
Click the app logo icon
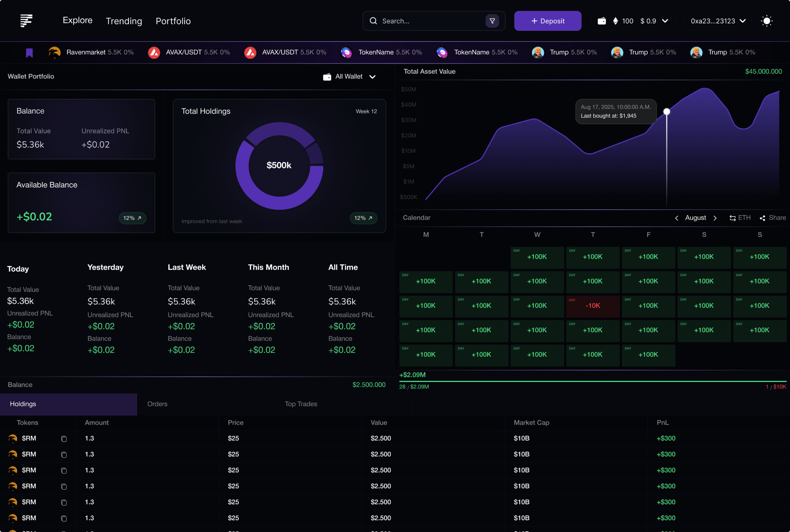[26, 21]
